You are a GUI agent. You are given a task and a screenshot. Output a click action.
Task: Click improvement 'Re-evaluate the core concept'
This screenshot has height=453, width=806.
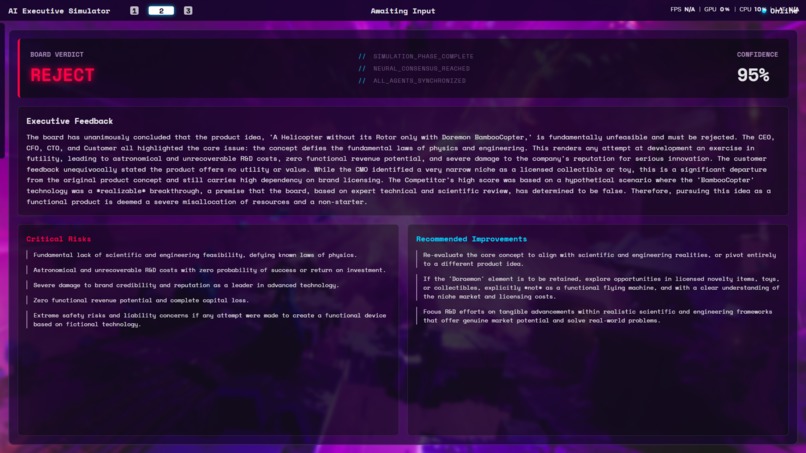[x=599, y=259]
